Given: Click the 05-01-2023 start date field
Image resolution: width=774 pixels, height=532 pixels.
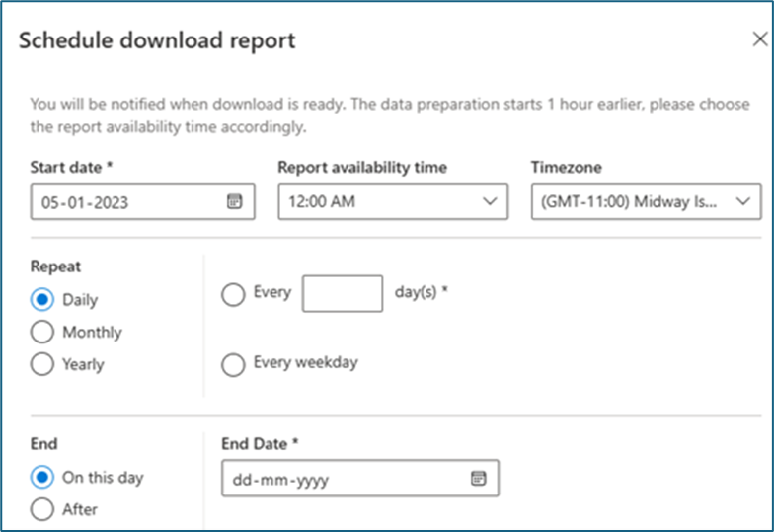Looking at the screenshot, I should pos(128,201).
